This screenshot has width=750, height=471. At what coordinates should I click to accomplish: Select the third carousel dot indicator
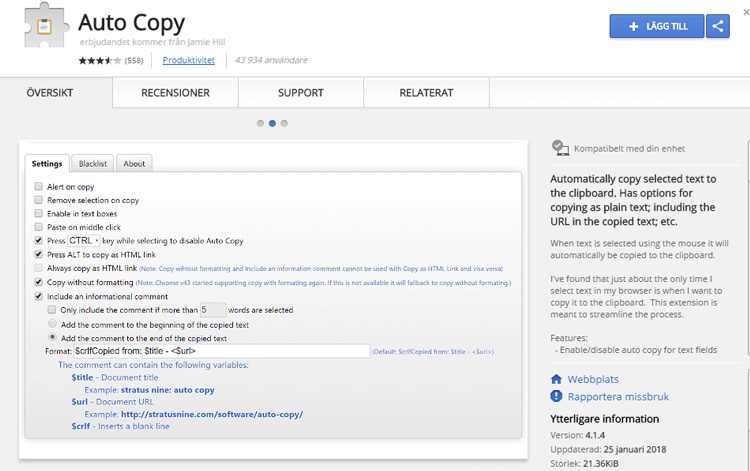coord(284,124)
